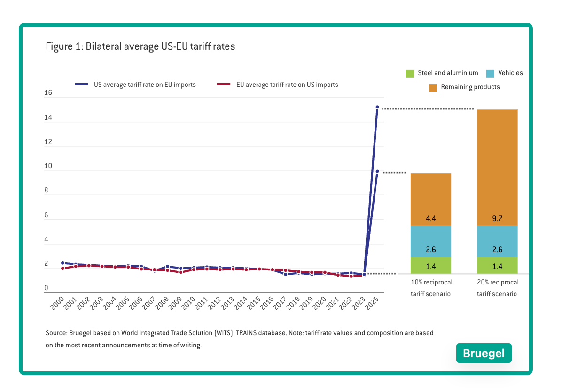Click the '20% reciprocal tariff scenario' label

click(x=498, y=288)
